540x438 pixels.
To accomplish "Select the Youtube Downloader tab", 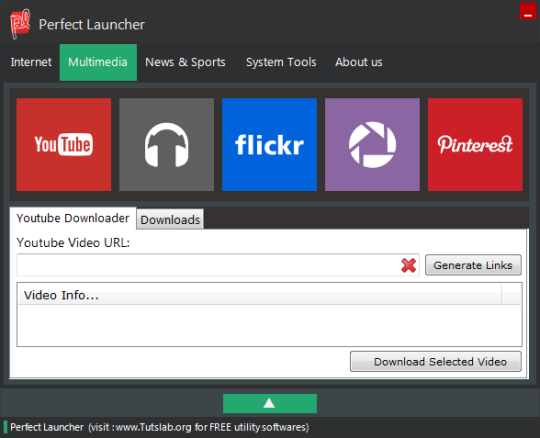I will pyautogui.click(x=73, y=218).
